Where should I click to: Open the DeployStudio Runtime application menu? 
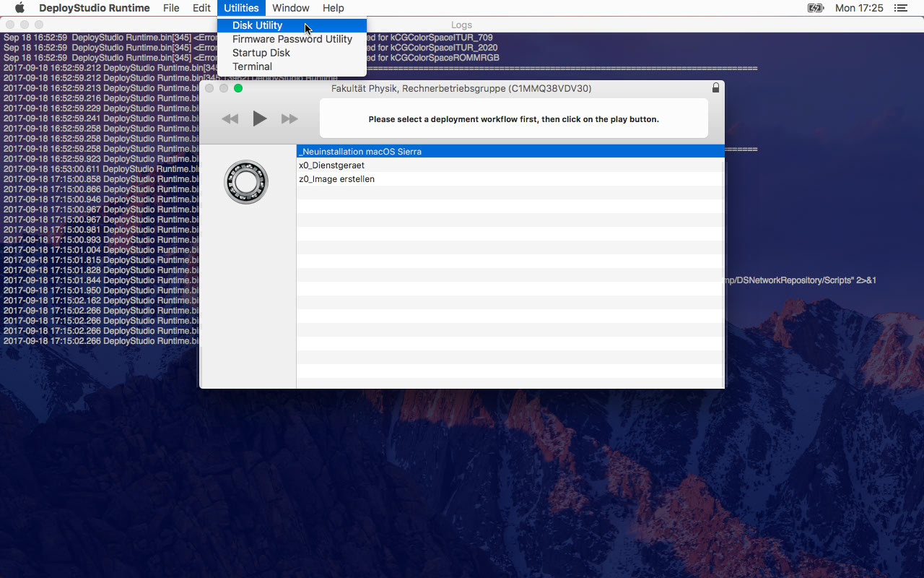95,8
